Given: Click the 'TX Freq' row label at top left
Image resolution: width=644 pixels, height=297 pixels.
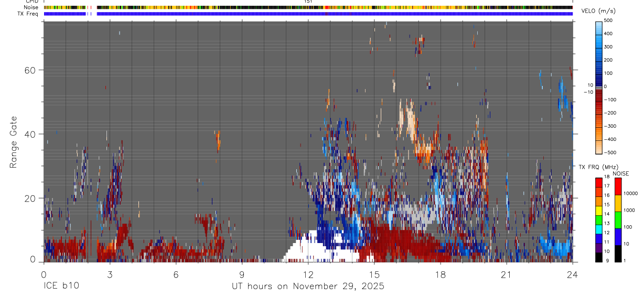Looking at the screenshot, I should tap(28, 14).
